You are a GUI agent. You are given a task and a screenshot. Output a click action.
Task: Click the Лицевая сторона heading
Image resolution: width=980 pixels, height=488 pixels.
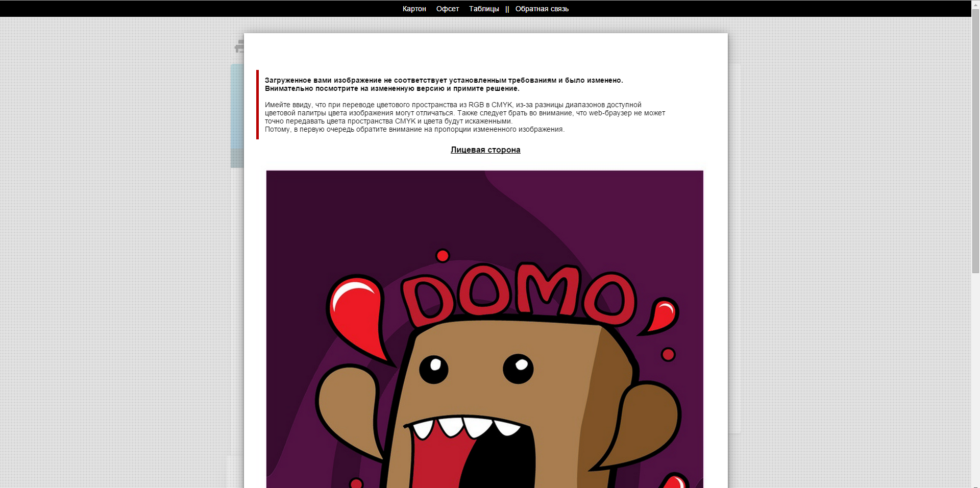coord(485,150)
